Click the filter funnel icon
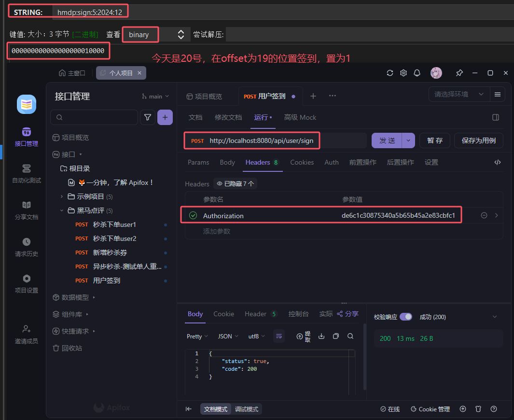Screen dimensions: 514x420 [x=148, y=117]
